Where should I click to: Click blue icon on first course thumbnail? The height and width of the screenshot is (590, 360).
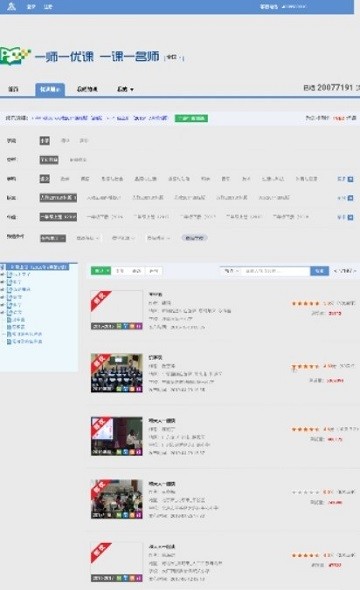point(126,326)
